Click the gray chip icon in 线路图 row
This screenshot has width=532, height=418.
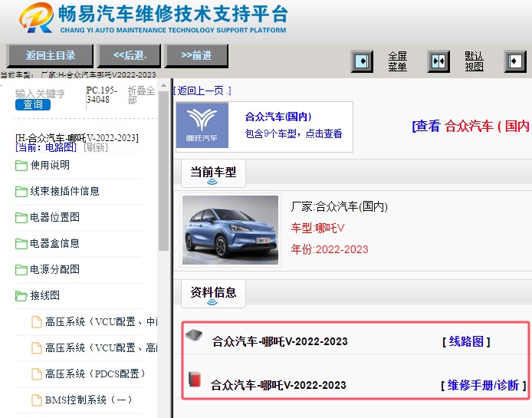pyautogui.click(x=194, y=334)
